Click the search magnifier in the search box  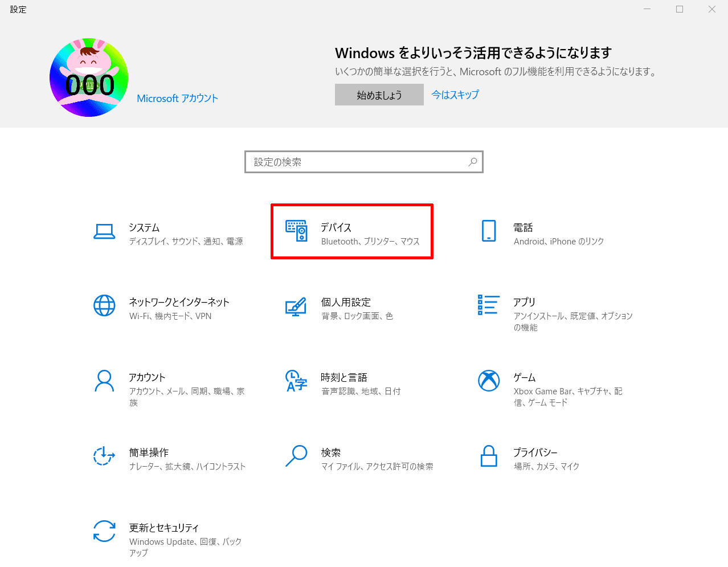tap(473, 162)
